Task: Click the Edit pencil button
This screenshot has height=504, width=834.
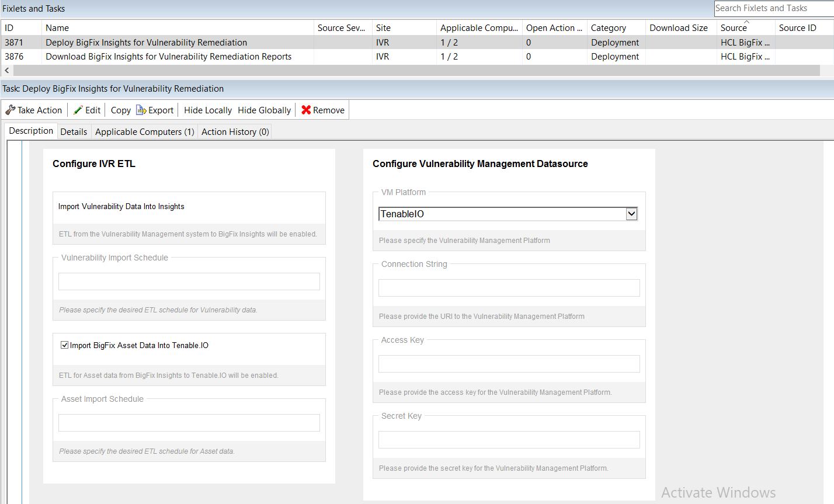Action: [x=87, y=110]
